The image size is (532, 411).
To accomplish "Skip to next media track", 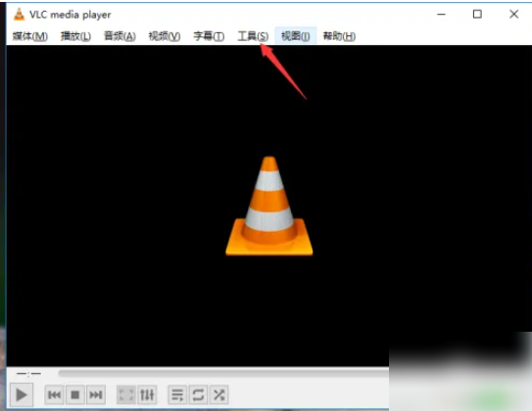I will (x=96, y=394).
